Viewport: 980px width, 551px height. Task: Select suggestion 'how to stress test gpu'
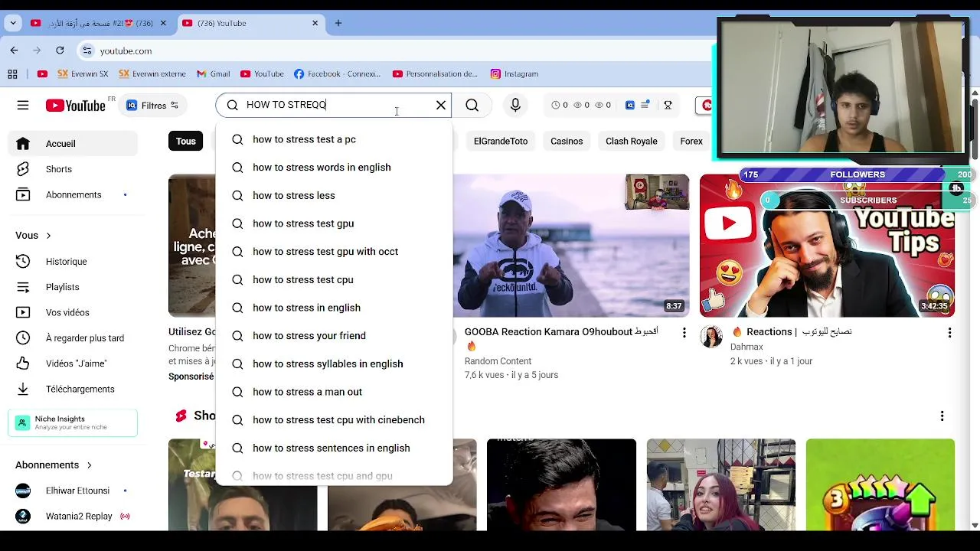point(335,223)
